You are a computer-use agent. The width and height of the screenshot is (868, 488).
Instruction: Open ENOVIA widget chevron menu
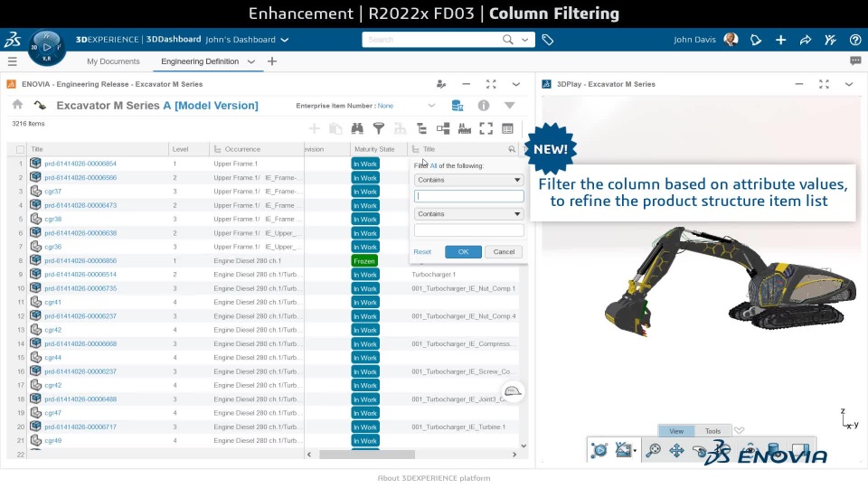point(516,84)
